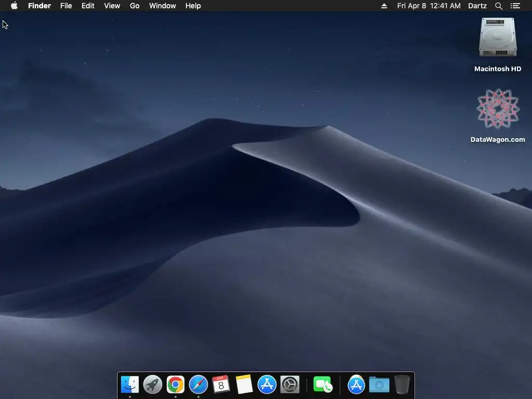Open Notification Center list icon
Image resolution: width=532 pixels, height=399 pixels.
point(515,6)
